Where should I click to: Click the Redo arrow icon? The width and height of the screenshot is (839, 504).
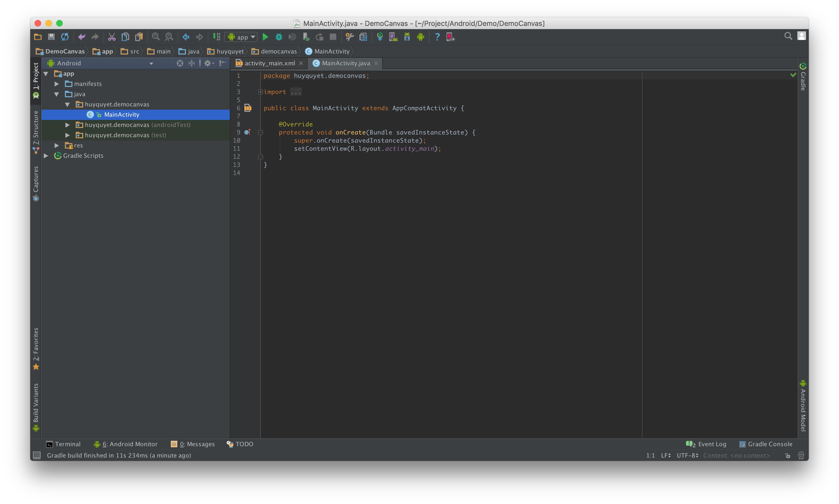tap(95, 37)
